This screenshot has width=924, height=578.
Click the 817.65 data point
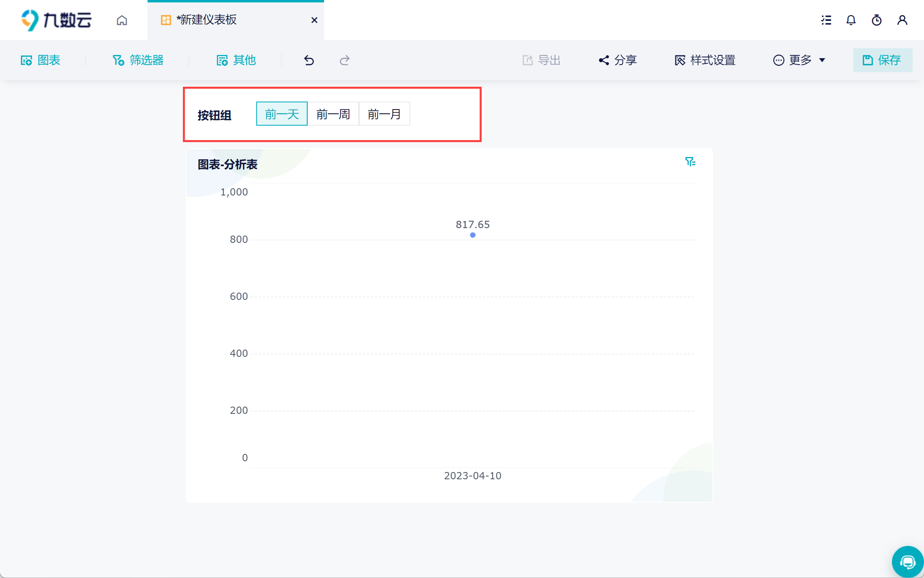[x=473, y=235]
